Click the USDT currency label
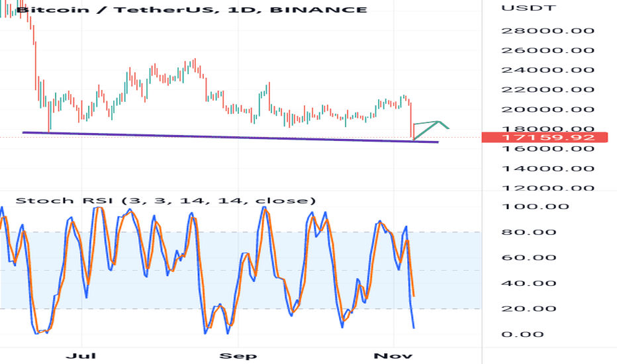Image resolution: width=617 pixels, height=364 pixels. pos(528,7)
